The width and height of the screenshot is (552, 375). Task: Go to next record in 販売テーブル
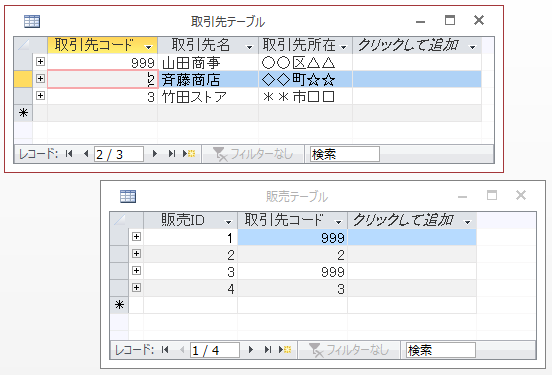251,350
